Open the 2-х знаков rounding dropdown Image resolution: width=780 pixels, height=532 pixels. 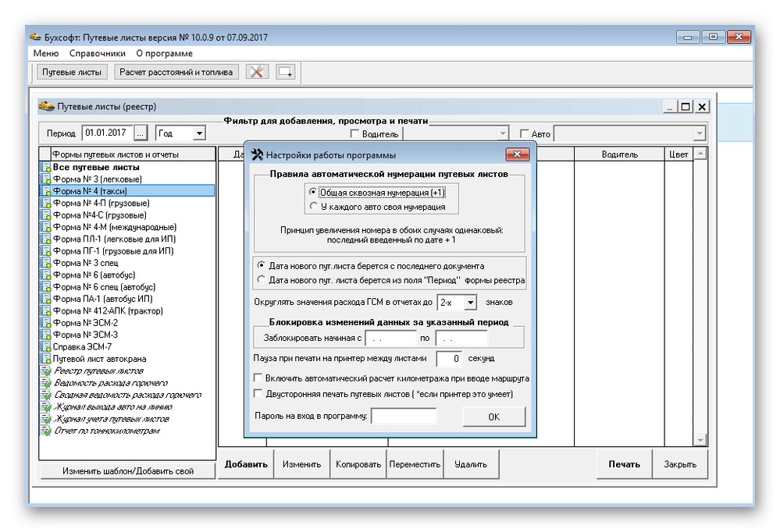[x=470, y=303]
